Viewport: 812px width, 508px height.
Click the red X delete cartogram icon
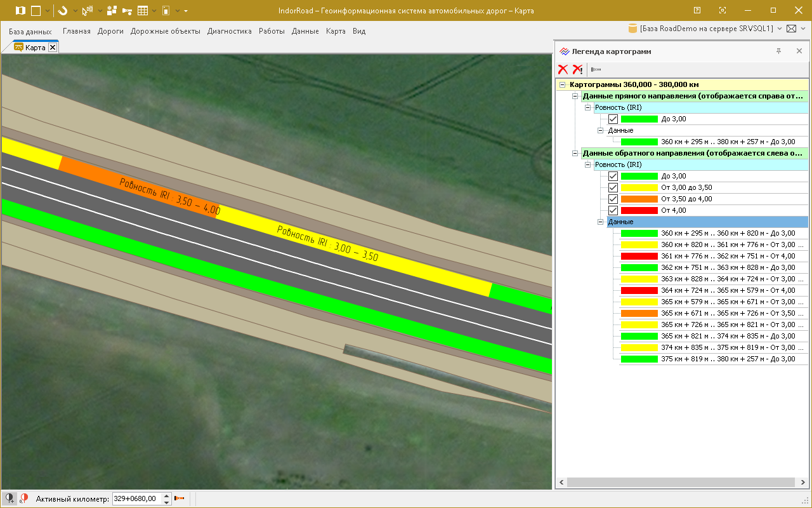click(x=563, y=69)
